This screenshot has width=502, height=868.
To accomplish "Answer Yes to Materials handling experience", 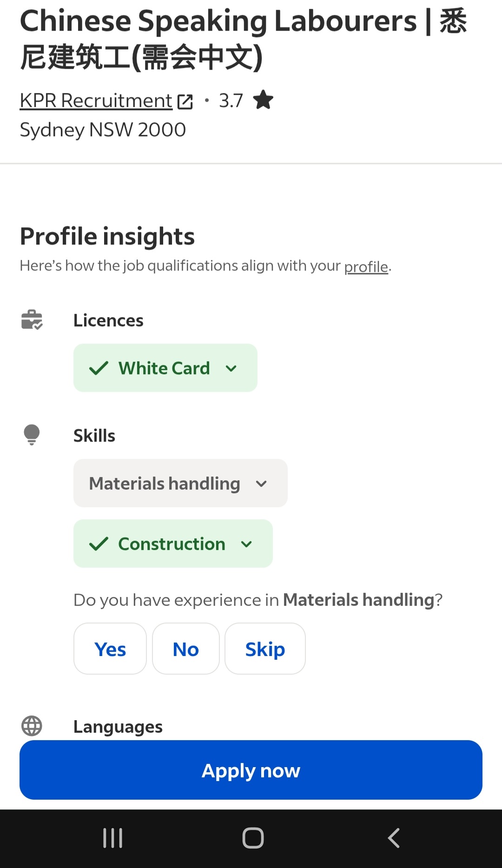I will coord(110,649).
